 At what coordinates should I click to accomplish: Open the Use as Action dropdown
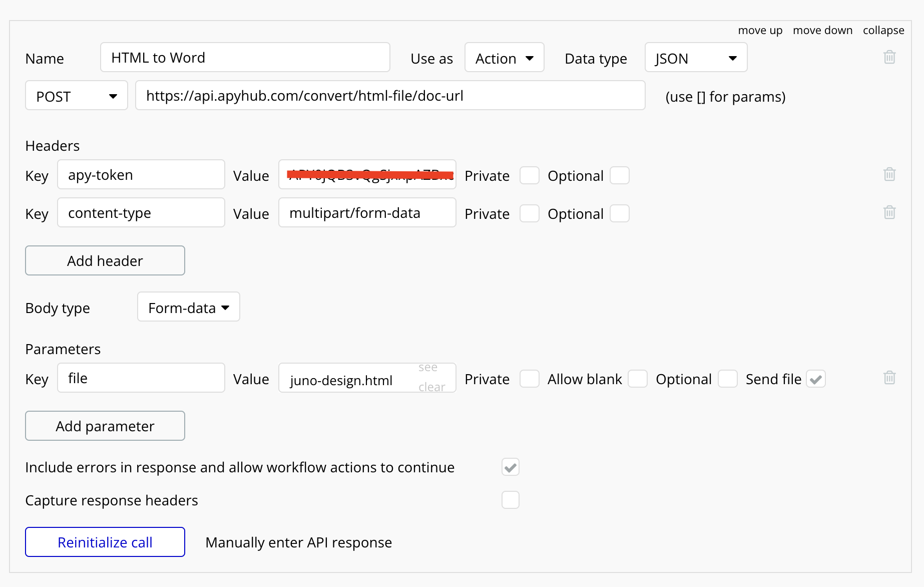click(504, 58)
